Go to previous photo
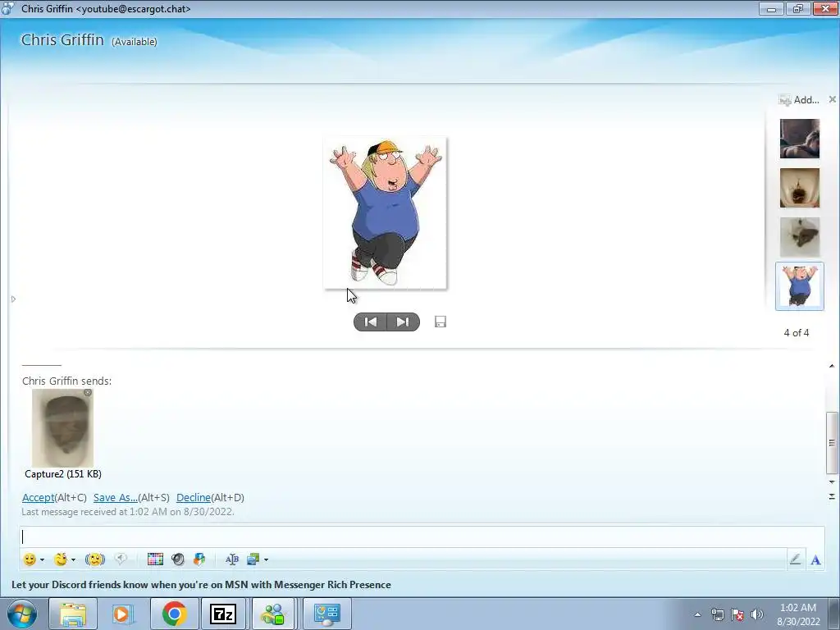The image size is (840, 630). click(370, 322)
